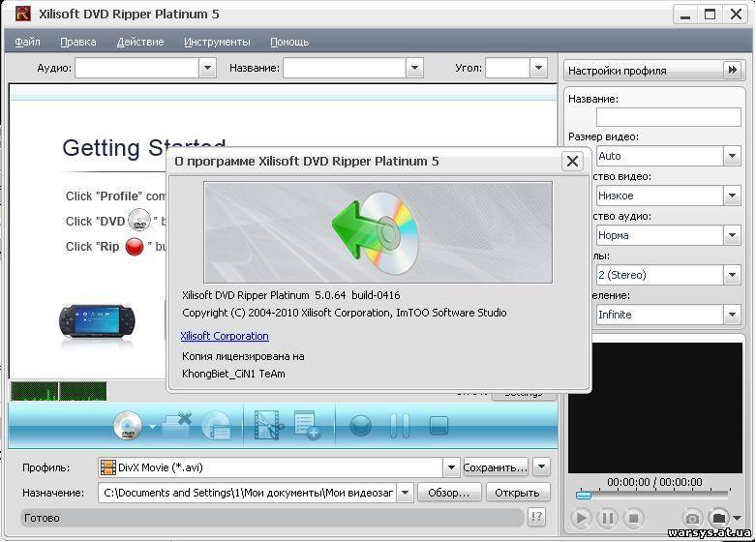Viewport: 756px width, 542px height.
Task: Click the add profile list icon
Action: pyautogui.click(x=307, y=425)
